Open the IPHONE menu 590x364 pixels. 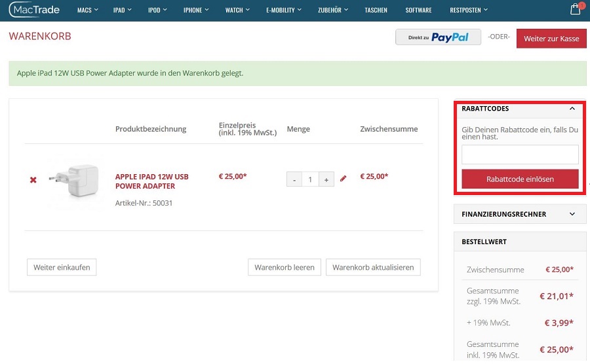pos(195,10)
